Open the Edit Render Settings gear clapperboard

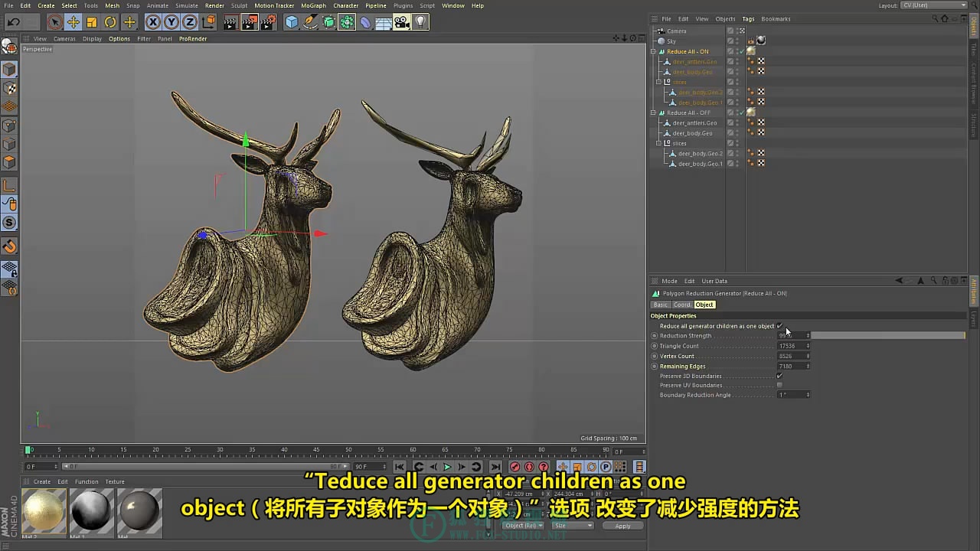point(268,22)
